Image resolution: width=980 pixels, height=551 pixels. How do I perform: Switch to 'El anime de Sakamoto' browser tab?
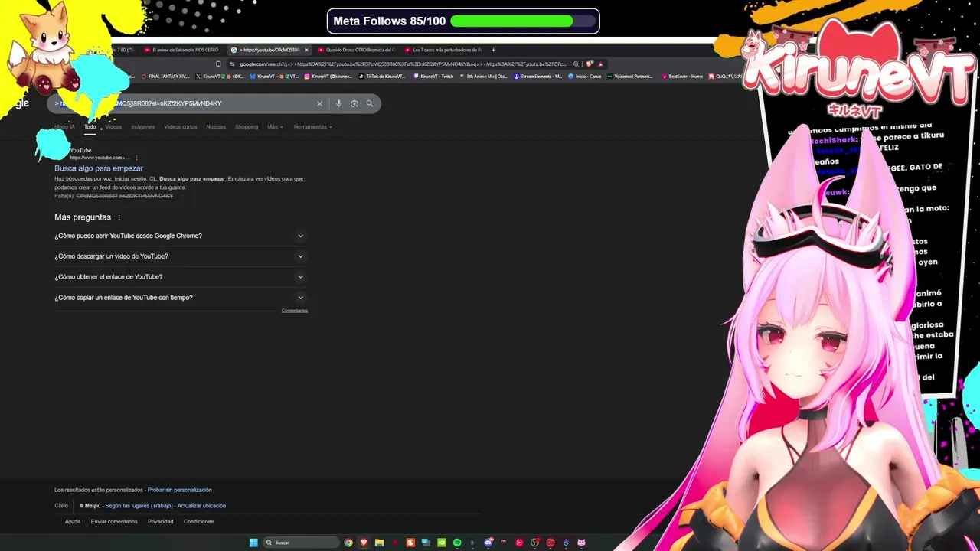(x=181, y=50)
